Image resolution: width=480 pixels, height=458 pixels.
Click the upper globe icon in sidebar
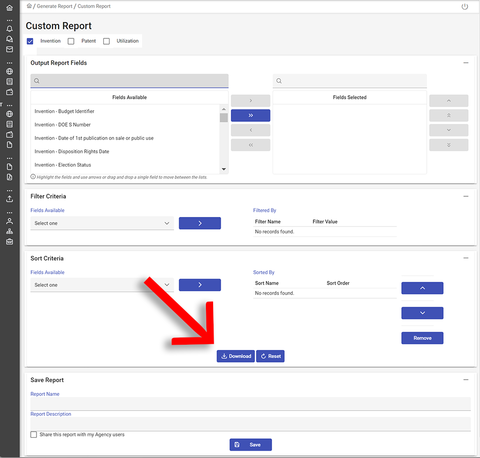(9, 71)
